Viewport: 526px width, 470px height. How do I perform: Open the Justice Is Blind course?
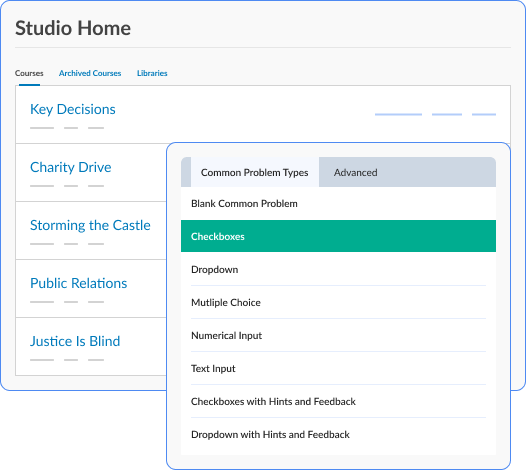tap(75, 342)
